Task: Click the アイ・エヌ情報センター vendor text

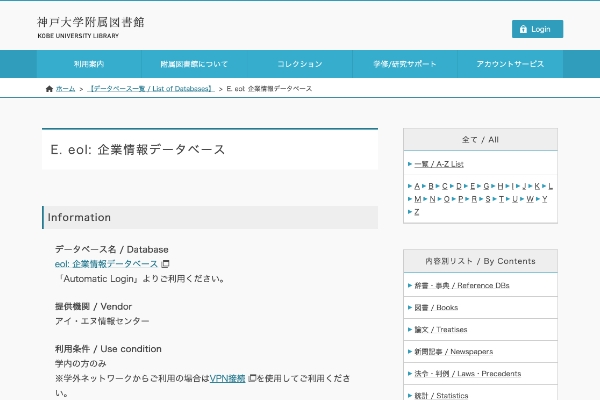Action: 102,322
